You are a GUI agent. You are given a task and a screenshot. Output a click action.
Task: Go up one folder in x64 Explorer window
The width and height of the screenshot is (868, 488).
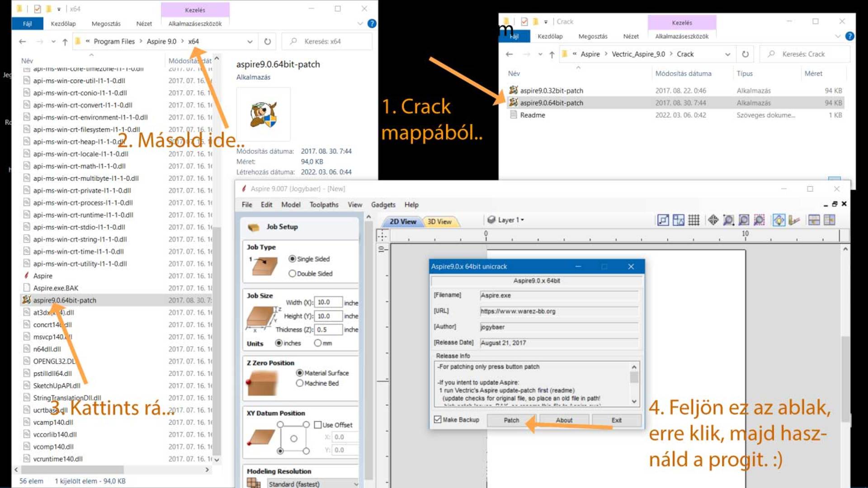pos(65,42)
